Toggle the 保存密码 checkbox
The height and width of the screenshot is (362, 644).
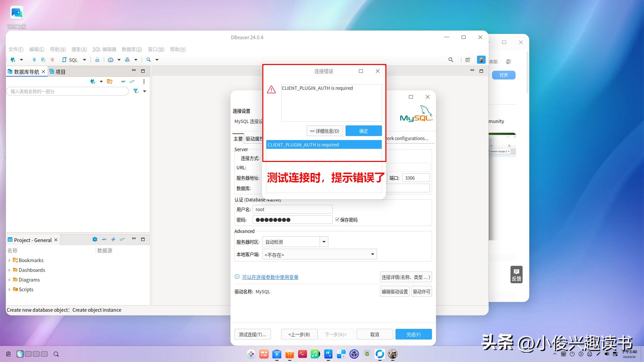[x=337, y=220]
